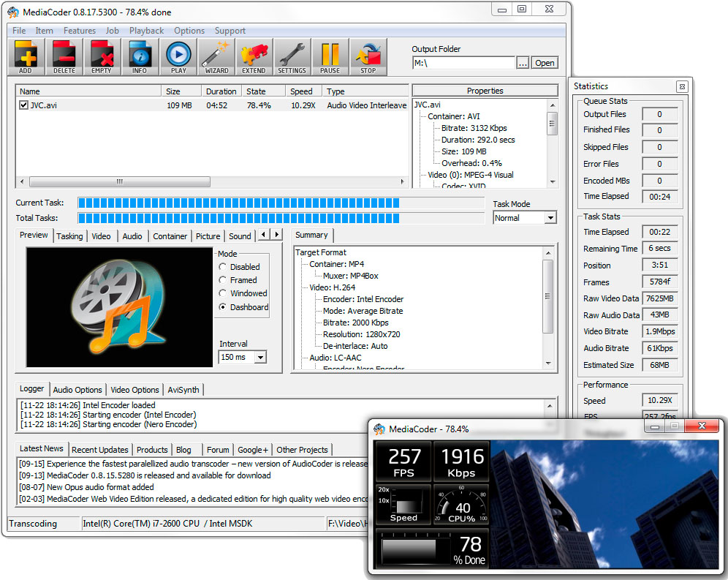Open the Features menu
The image size is (728, 580).
79,31
